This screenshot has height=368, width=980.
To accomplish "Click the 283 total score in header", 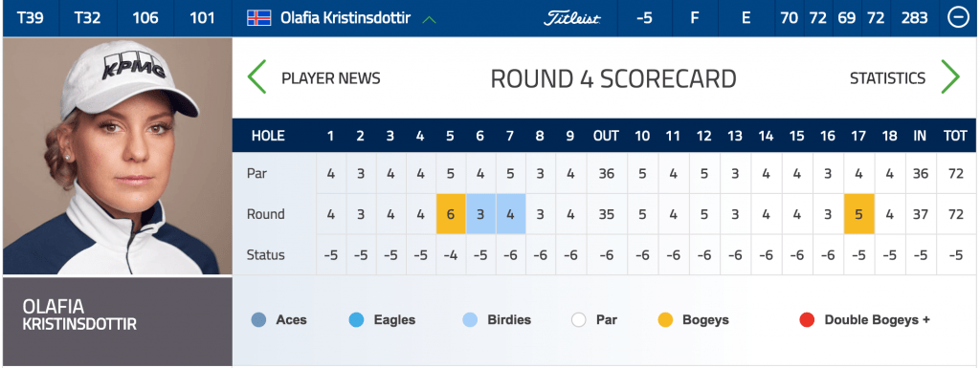I will click(914, 18).
